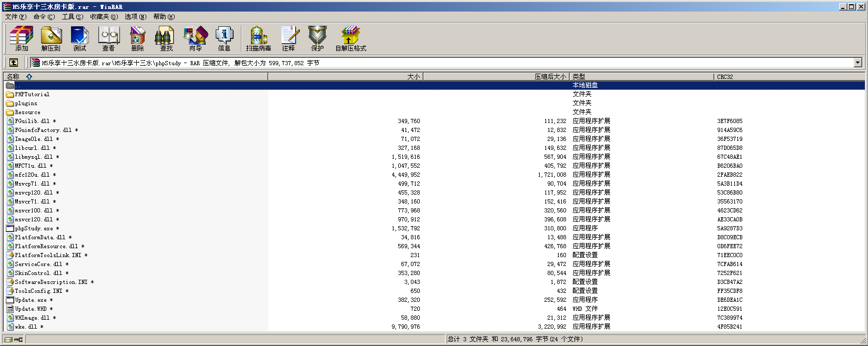The height and width of the screenshot is (346, 868).
Task: Select the PHPTutorial folder
Action: 32,95
